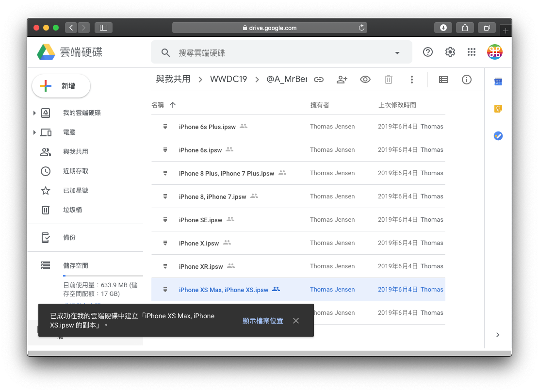The width and height of the screenshot is (539, 392).
Task: Open the Help question mark icon
Action: (x=427, y=52)
